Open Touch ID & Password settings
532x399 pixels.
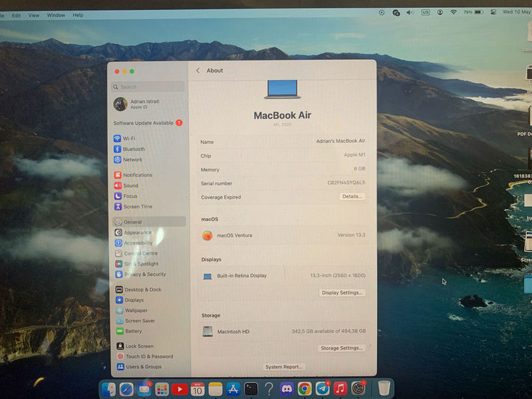point(148,356)
